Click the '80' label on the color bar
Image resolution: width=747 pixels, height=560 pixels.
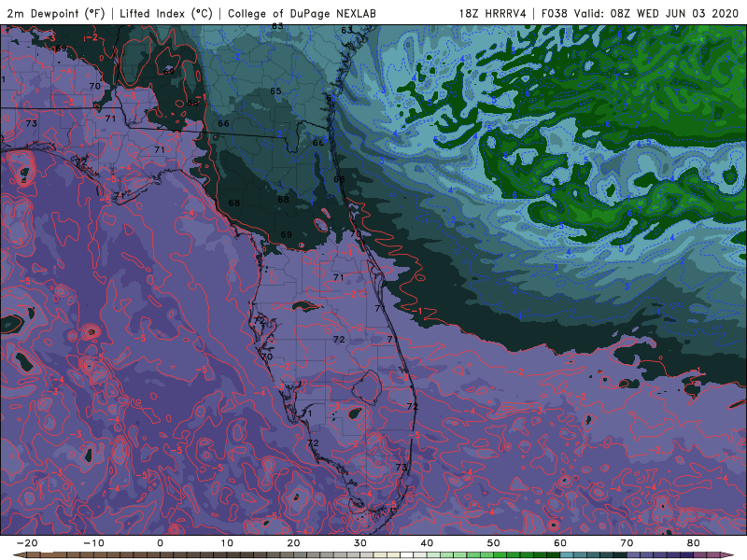click(694, 543)
